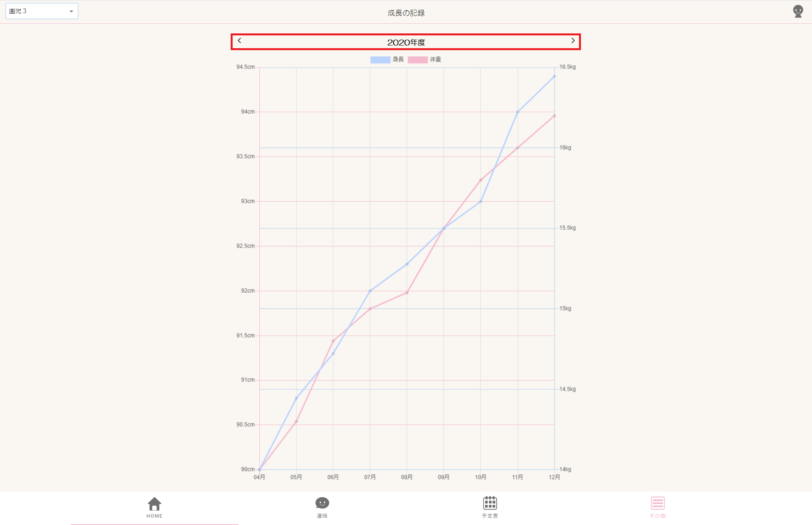Click the 09月 data point on chart
The image size is (812, 525).
click(443, 228)
